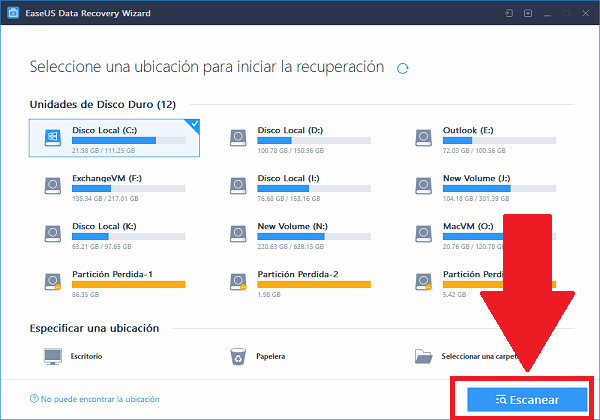Open the No puede encontrar la ubicación link
Screen dimensions: 600x420
(x=100, y=399)
